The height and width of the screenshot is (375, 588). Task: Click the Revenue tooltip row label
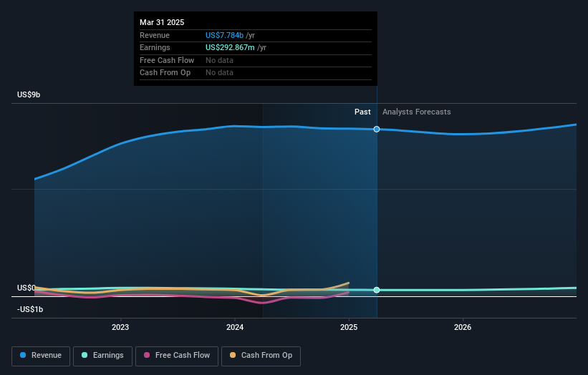pyautogui.click(x=155, y=35)
